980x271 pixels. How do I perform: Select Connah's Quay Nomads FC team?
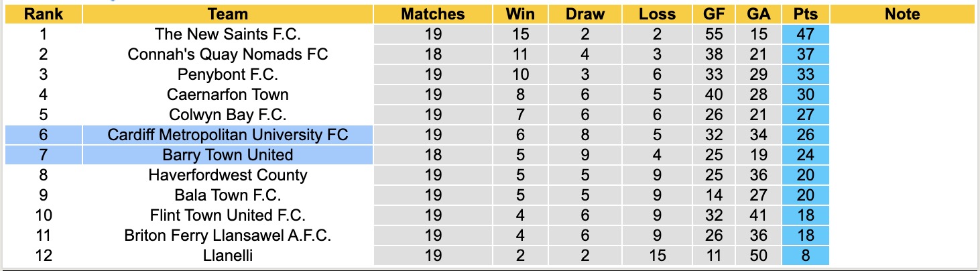coord(228,54)
